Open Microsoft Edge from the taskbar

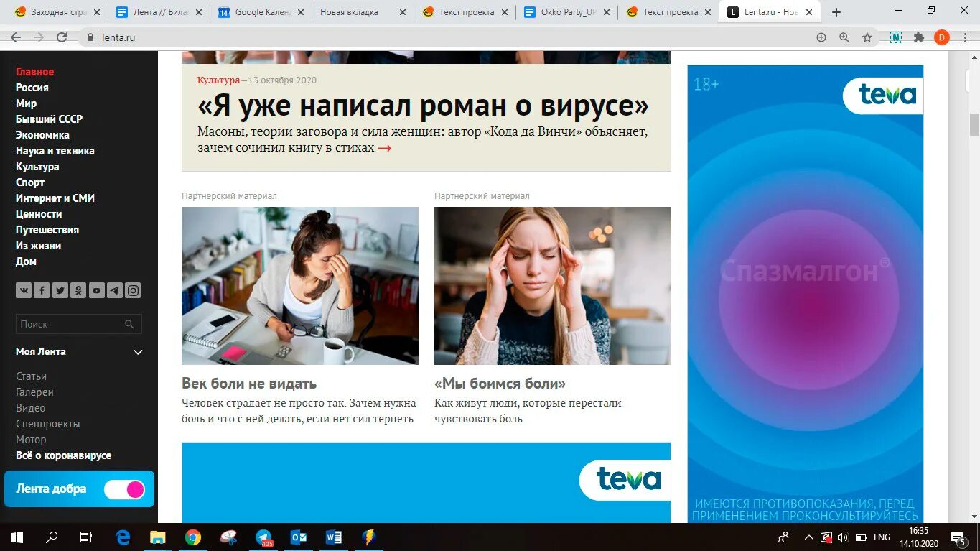(123, 537)
